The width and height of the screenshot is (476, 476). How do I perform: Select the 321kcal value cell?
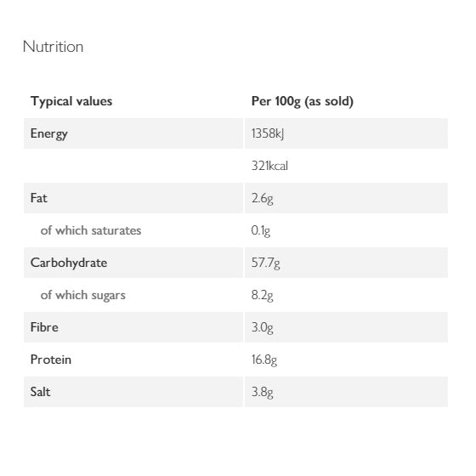269,166
